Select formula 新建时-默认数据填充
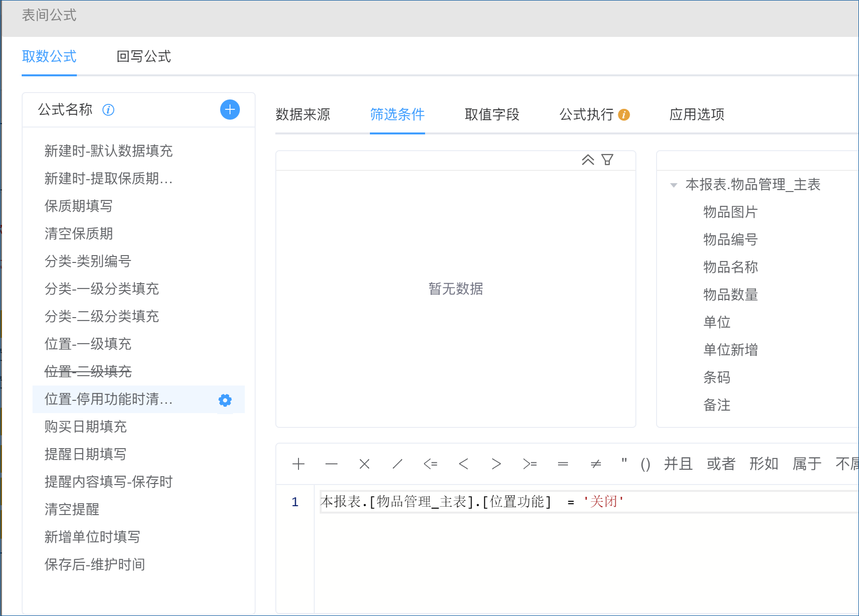The width and height of the screenshot is (859, 616). coord(138,151)
